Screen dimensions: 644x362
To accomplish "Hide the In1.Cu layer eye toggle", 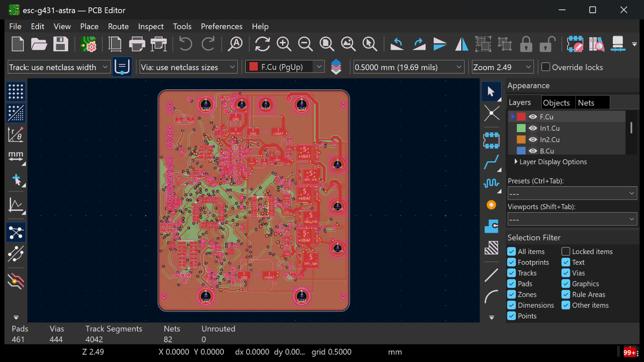I will pyautogui.click(x=533, y=128).
